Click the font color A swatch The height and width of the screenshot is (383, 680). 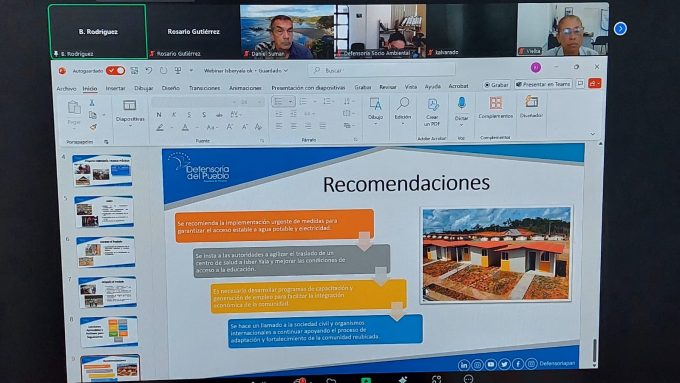(x=185, y=128)
